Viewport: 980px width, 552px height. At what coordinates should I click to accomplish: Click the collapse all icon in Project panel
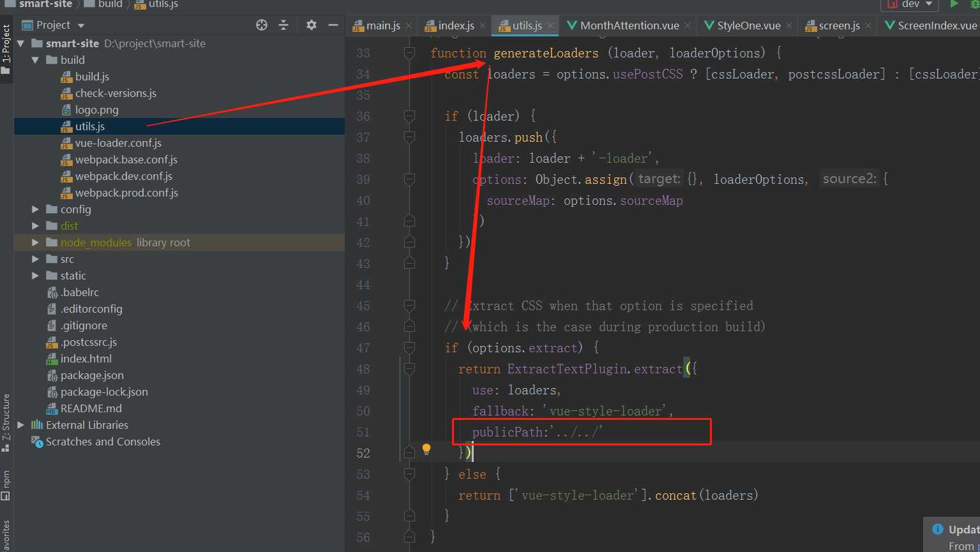point(283,25)
